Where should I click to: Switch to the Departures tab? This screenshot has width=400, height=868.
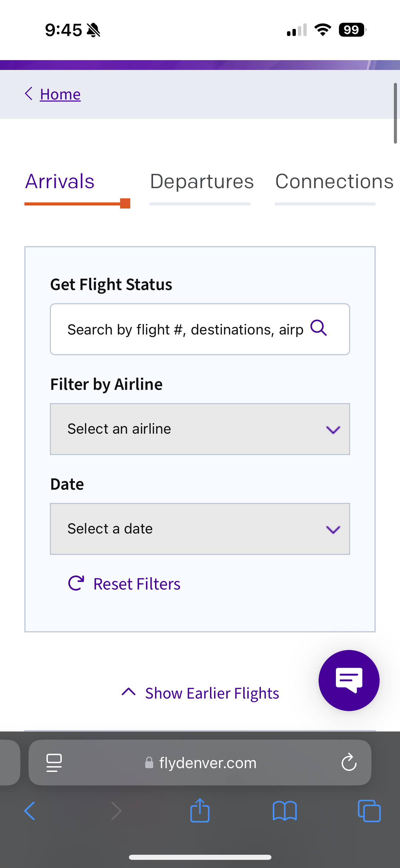coord(202,182)
